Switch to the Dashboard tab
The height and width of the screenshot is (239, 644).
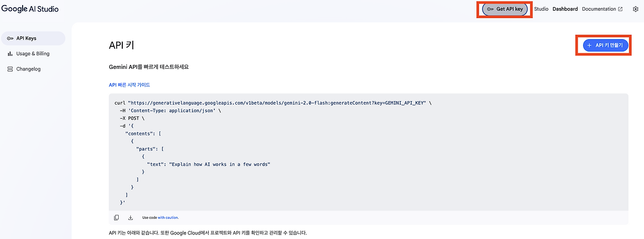[565, 9]
